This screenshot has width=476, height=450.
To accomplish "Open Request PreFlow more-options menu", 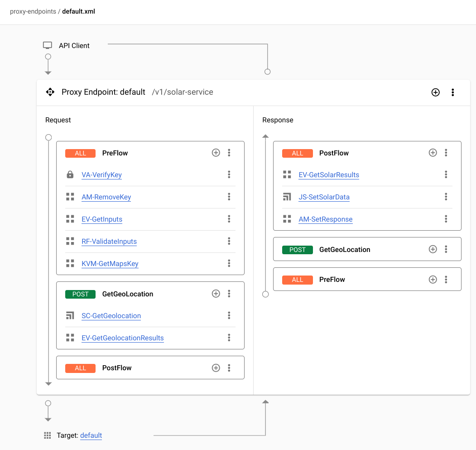I will [229, 153].
